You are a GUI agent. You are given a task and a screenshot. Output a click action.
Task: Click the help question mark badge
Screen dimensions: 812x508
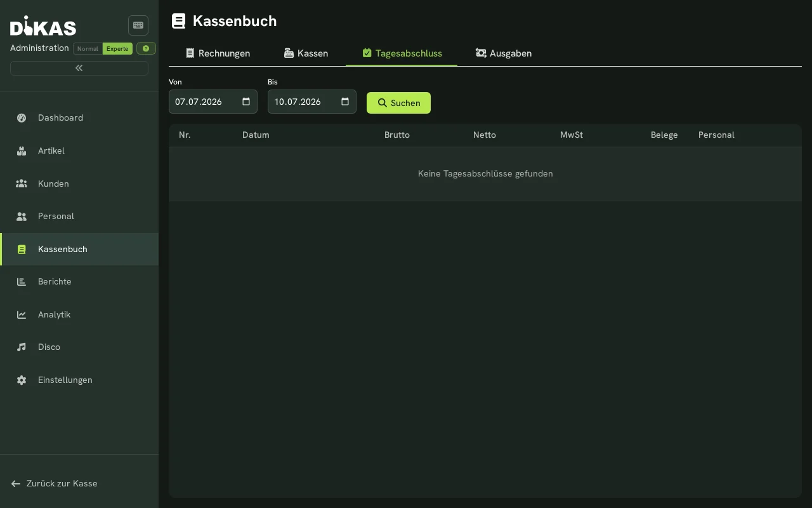[146, 48]
